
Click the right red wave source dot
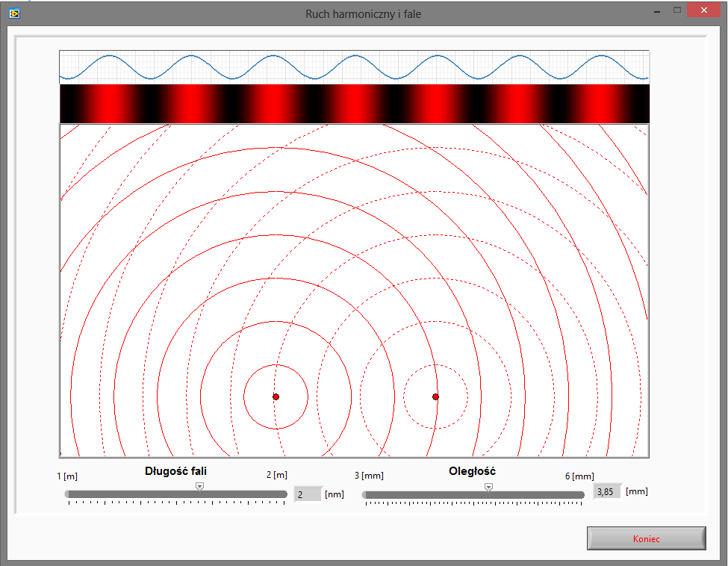435,396
